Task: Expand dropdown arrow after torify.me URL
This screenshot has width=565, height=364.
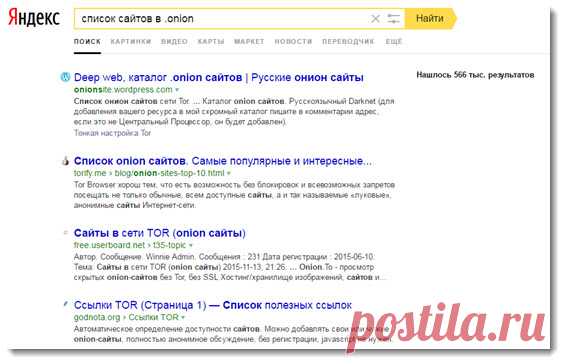Action: (229, 174)
